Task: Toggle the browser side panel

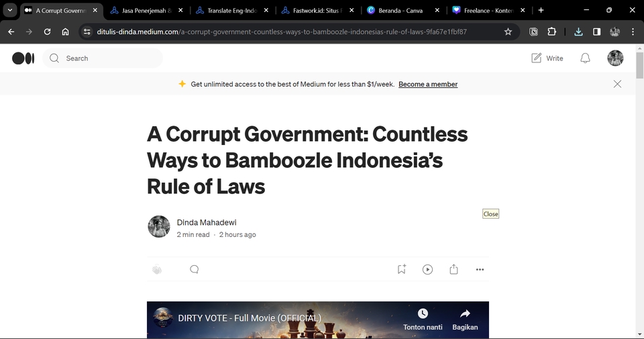Action: [x=597, y=32]
